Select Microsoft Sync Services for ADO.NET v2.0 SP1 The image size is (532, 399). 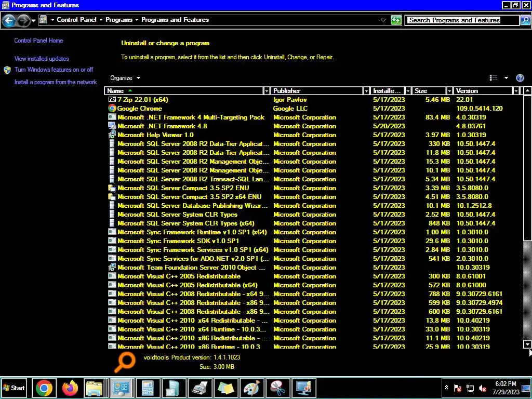coord(193,259)
